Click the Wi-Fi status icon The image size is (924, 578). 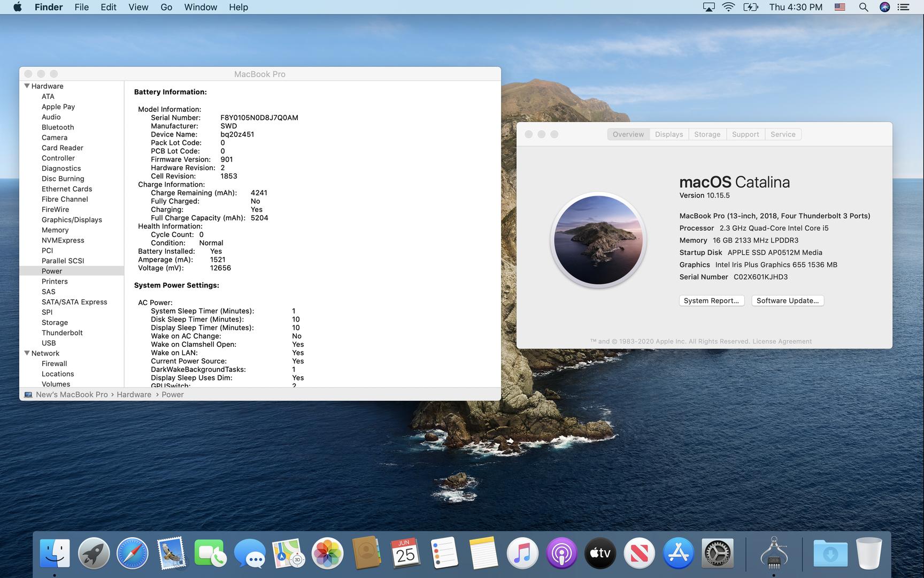(x=728, y=7)
